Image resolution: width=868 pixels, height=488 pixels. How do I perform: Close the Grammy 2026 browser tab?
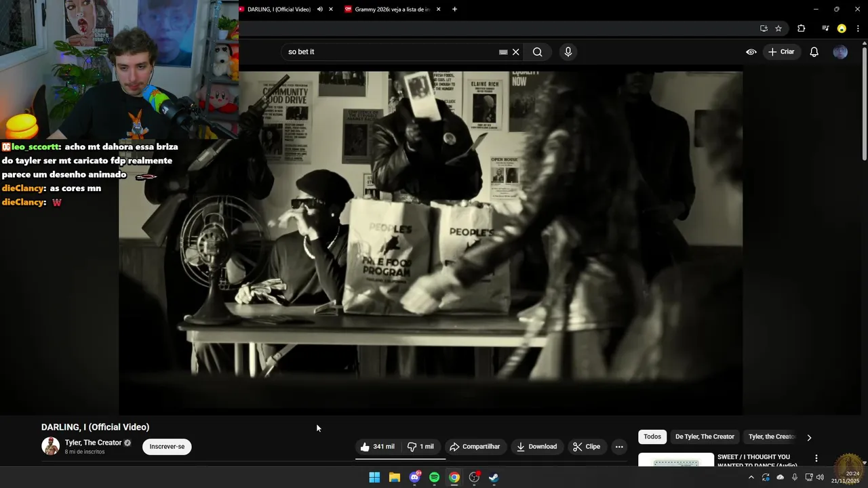pyautogui.click(x=438, y=9)
